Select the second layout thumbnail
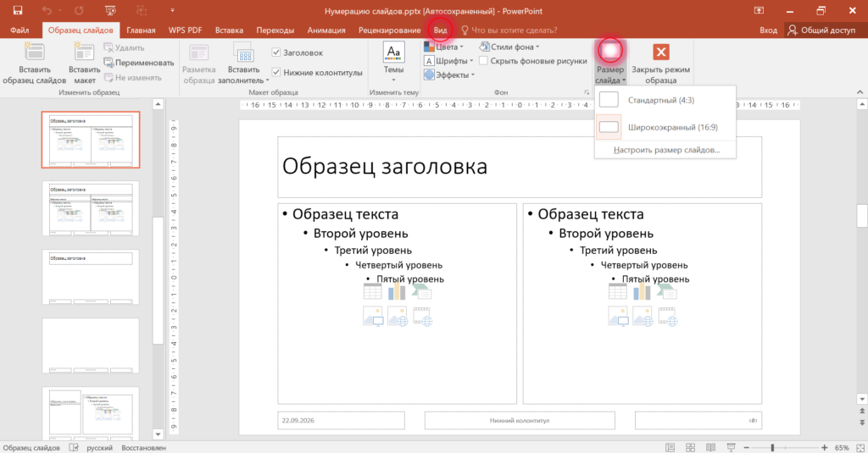The image size is (868, 453). pos(91,208)
